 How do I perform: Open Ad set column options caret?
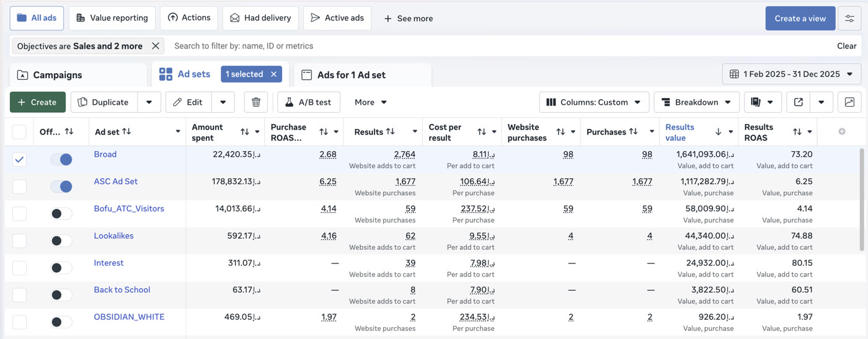tap(178, 132)
